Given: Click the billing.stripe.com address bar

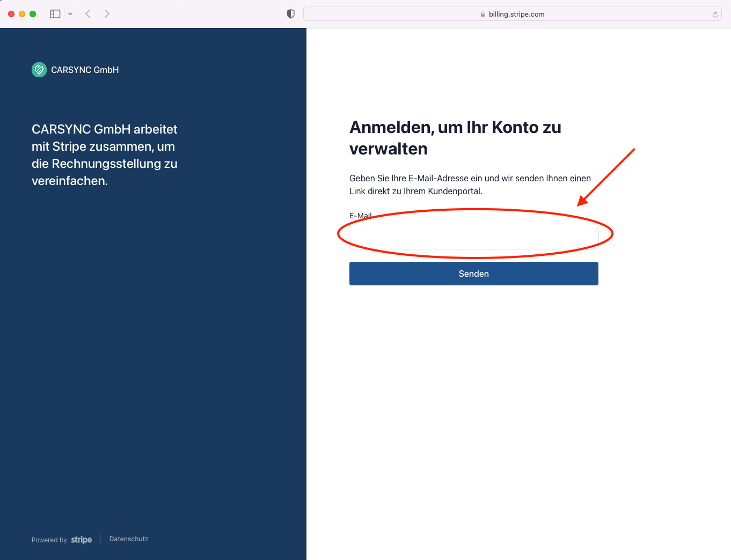Looking at the screenshot, I should coord(513,14).
